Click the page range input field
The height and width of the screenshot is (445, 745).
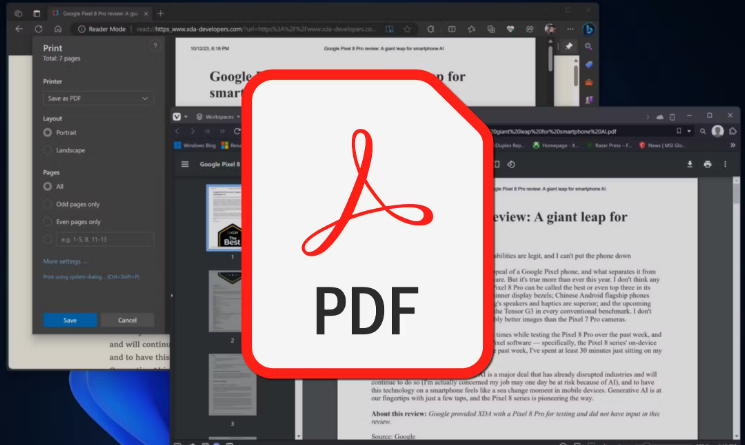105,239
